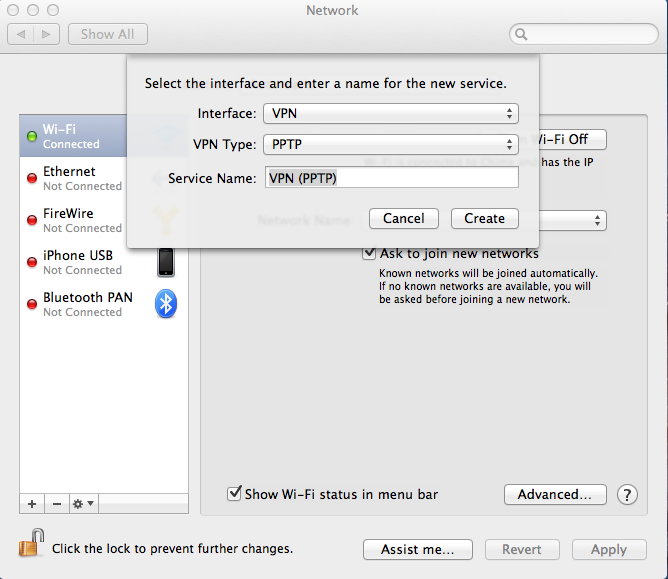Image resolution: width=668 pixels, height=579 pixels.
Task: Click the lock icon to prevent changes
Action: (x=32, y=543)
